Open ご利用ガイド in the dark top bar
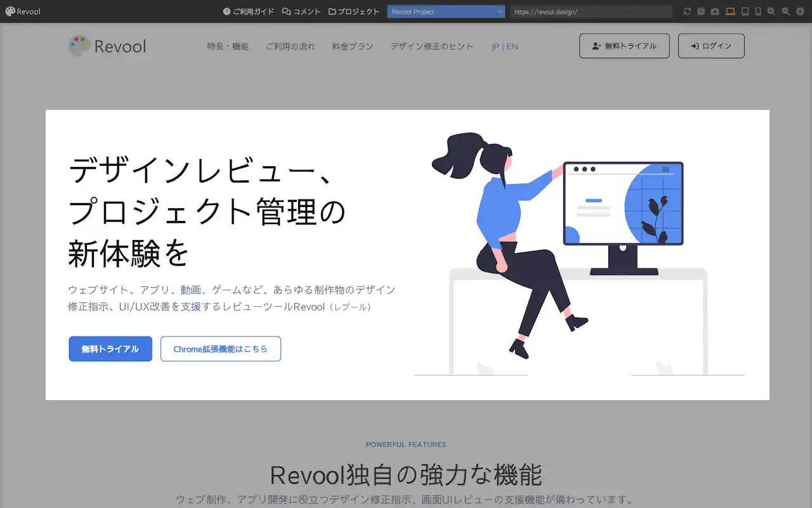 249,11
